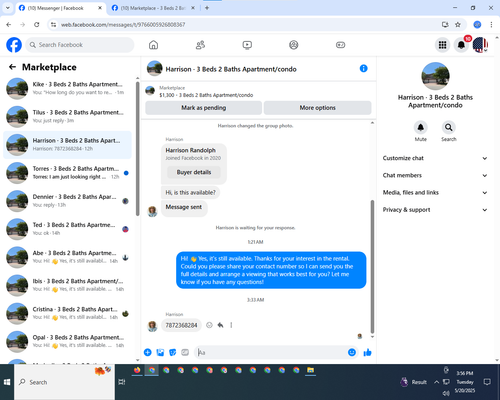Choose a GIF in the composer
Image resolution: width=500 pixels, height=400 pixels.
pyautogui.click(x=185, y=352)
